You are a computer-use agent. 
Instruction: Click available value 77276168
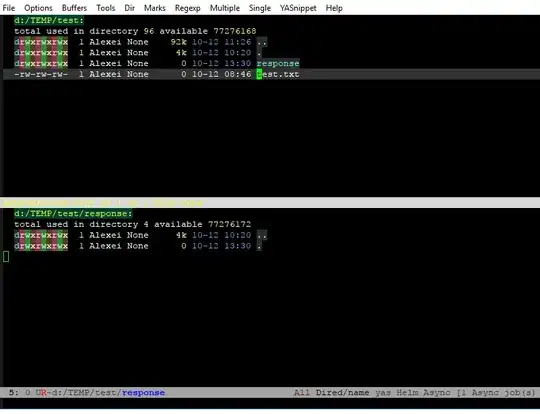click(235, 31)
